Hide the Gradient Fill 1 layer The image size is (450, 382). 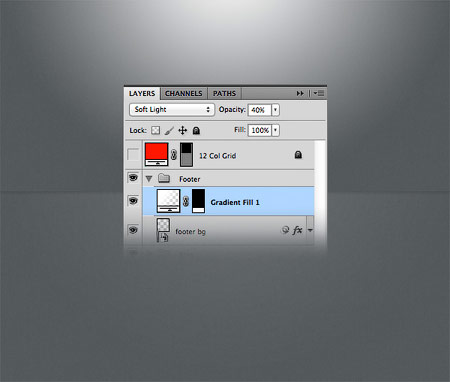tap(133, 201)
